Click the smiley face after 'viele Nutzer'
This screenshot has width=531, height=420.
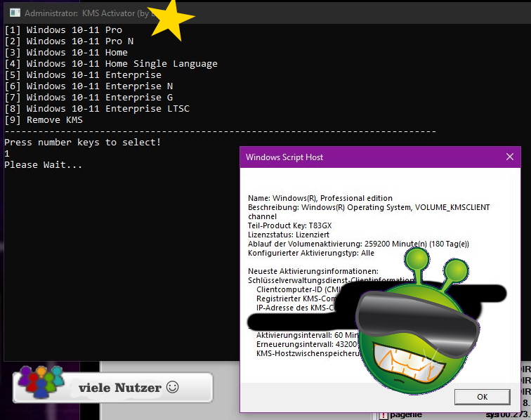click(x=173, y=387)
